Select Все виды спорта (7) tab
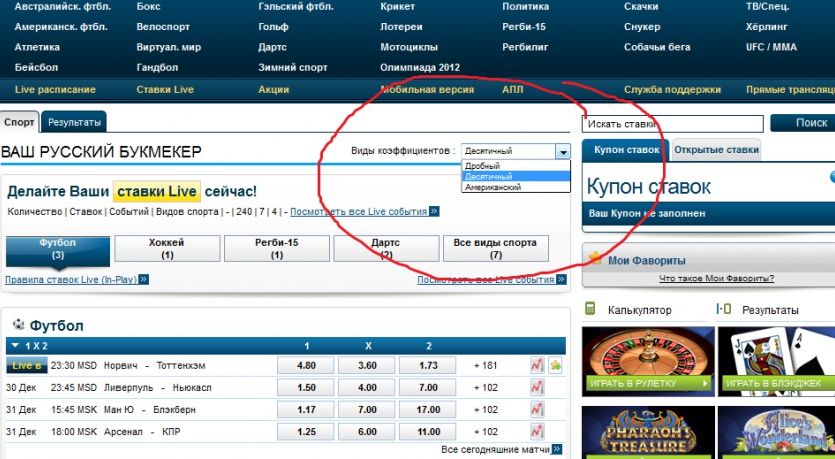The width and height of the screenshot is (835, 459). pyautogui.click(x=496, y=249)
